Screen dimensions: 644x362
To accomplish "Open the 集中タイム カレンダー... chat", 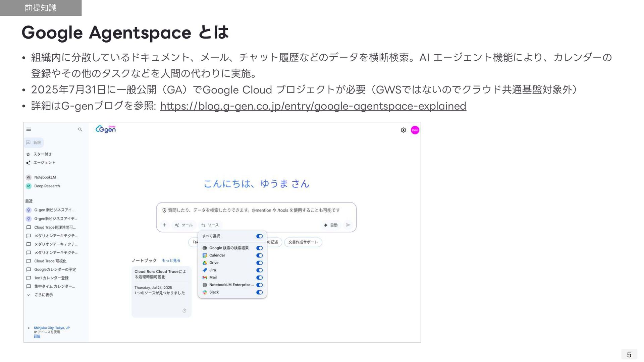I will tap(51, 286).
